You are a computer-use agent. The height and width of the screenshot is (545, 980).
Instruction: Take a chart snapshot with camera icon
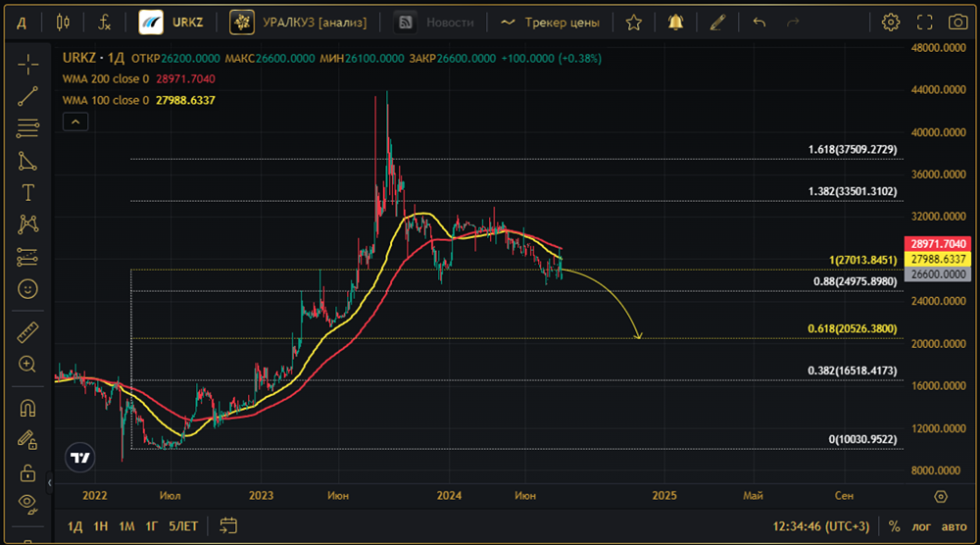[x=957, y=22]
